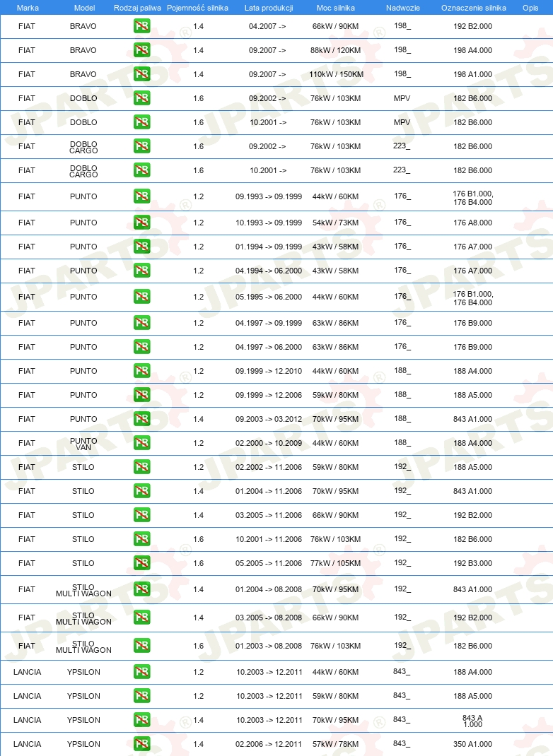This screenshot has height=756, width=553.
Task: Click the fuel icon in the PUNTO 05.1995 -> 06.2000 row
Action: coord(142,297)
